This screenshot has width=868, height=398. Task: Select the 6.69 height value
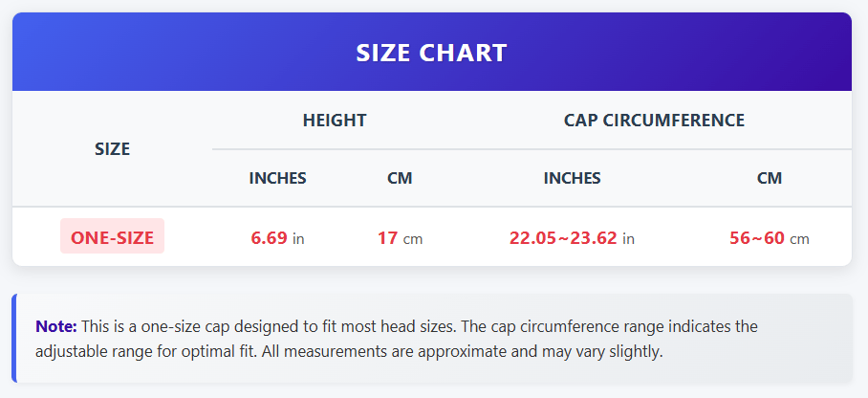[x=269, y=238]
